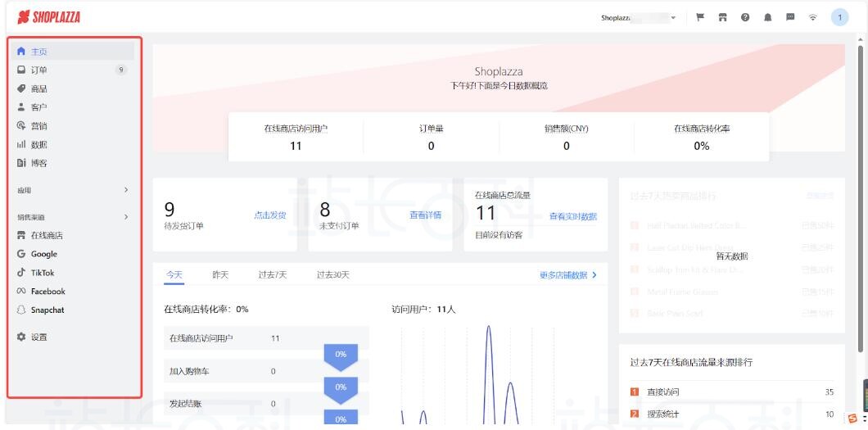Viewport: 868px width, 430px height.
Task: Open the 在线商店 store icon
Action: (x=21, y=235)
